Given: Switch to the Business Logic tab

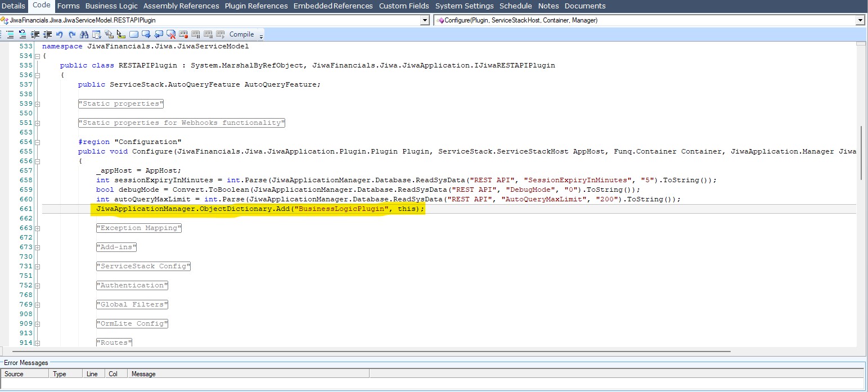Looking at the screenshot, I should tap(111, 6).
